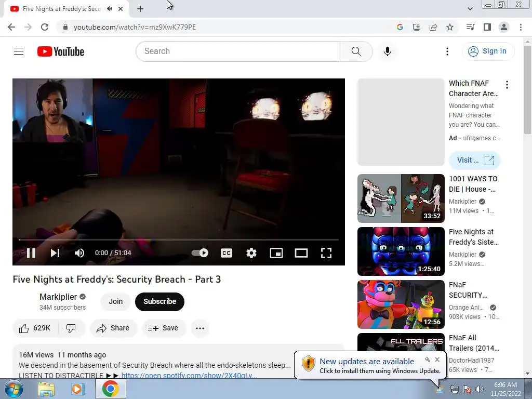Open FNaF SECURITY animation thumbnail

401,304
